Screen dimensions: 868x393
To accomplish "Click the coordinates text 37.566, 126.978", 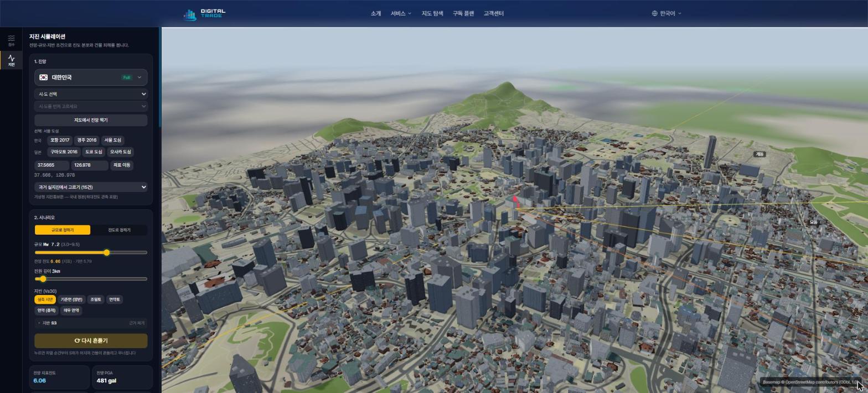I will pyautogui.click(x=54, y=175).
